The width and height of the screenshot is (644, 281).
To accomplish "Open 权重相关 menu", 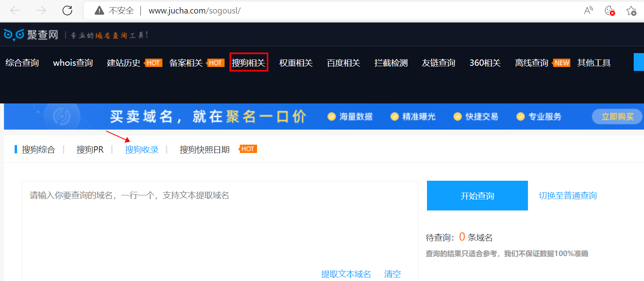I will [296, 63].
